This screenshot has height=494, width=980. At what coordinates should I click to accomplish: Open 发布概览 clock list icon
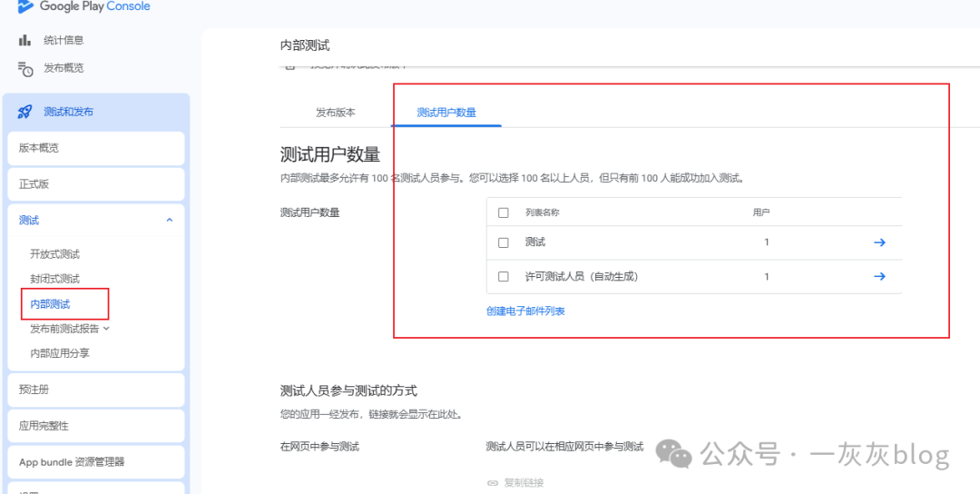tap(25, 69)
